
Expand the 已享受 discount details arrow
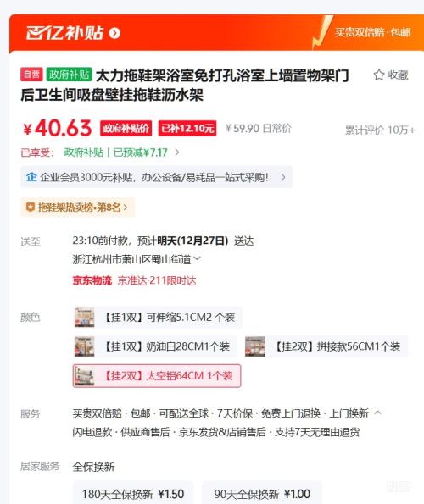(177, 152)
